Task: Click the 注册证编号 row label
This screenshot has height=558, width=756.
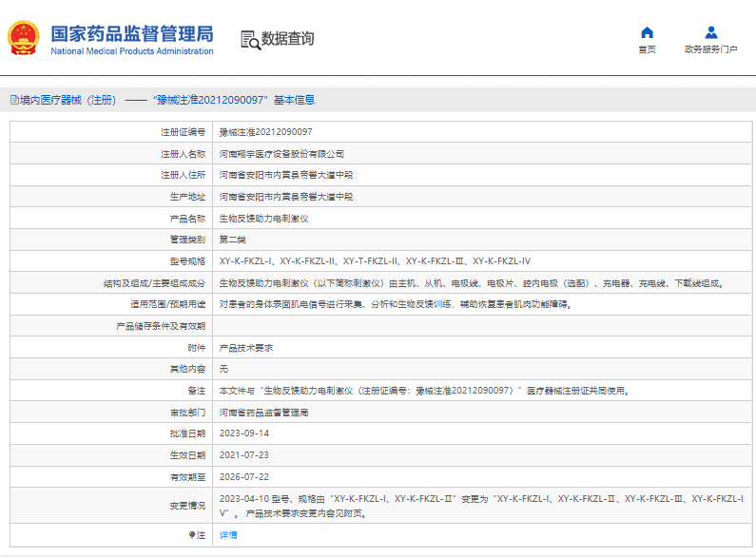Action: pos(184,132)
